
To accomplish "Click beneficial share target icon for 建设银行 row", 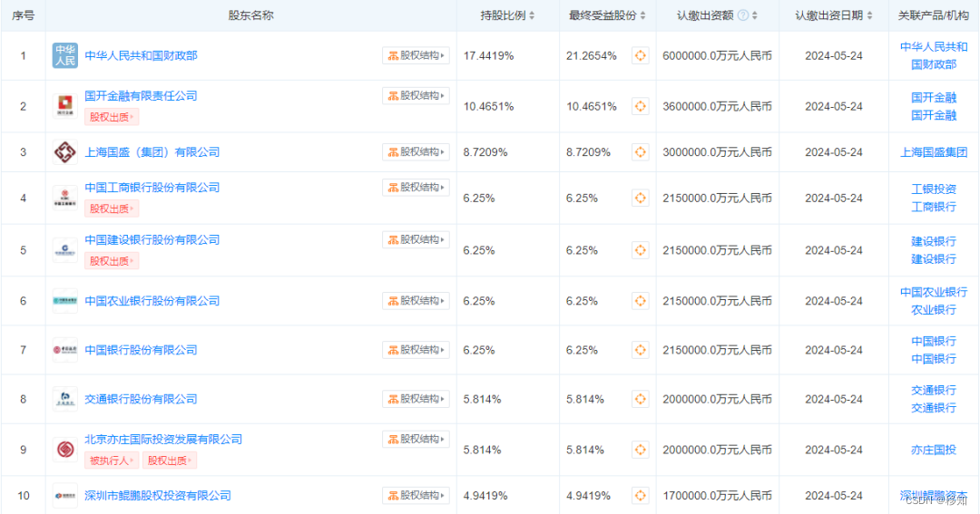I will pyautogui.click(x=640, y=250).
